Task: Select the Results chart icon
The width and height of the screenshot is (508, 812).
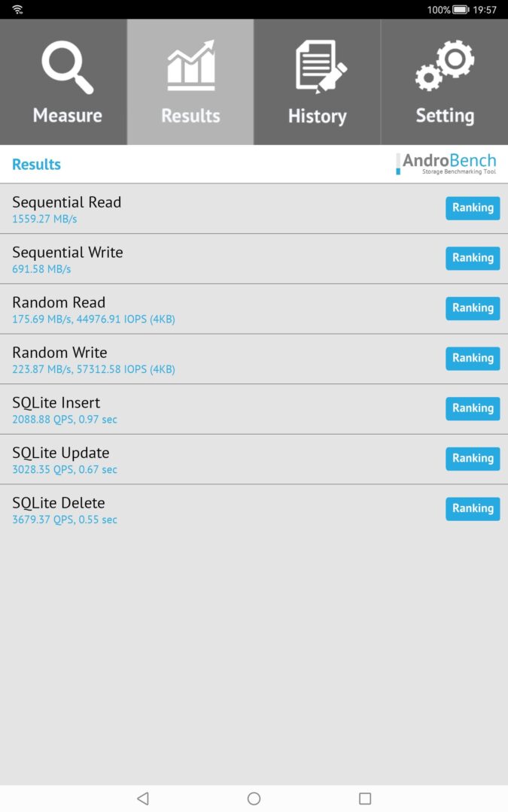Action: pyautogui.click(x=190, y=65)
